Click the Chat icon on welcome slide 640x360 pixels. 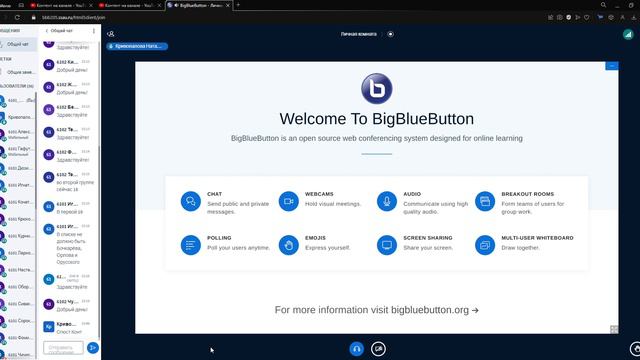tap(191, 201)
